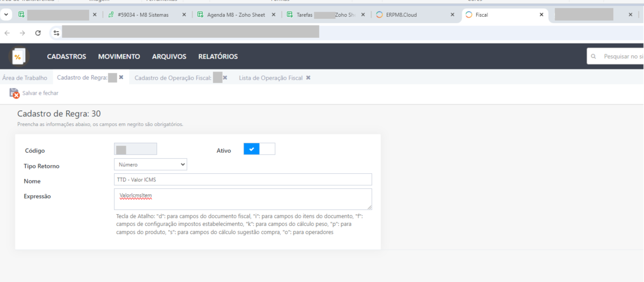This screenshot has width=644, height=282.
Task: Click the Cadastro de Regra: 30 heading
Action: tap(59, 114)
